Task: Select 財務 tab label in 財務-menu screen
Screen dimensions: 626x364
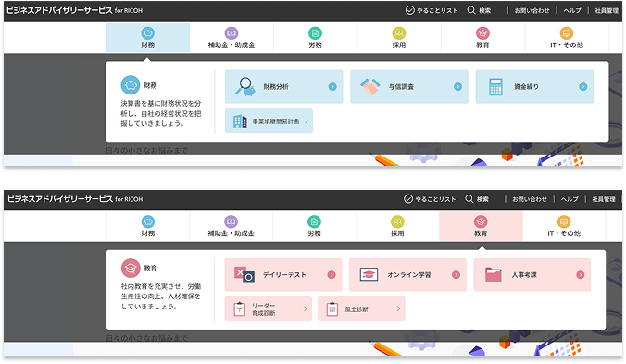Action: click(x=148, y=45)
